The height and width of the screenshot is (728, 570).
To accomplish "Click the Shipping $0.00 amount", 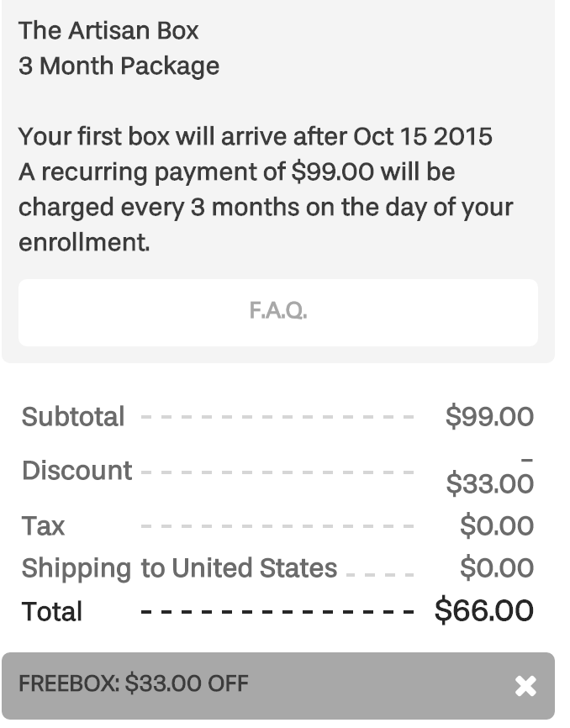I will coord(497,567).
